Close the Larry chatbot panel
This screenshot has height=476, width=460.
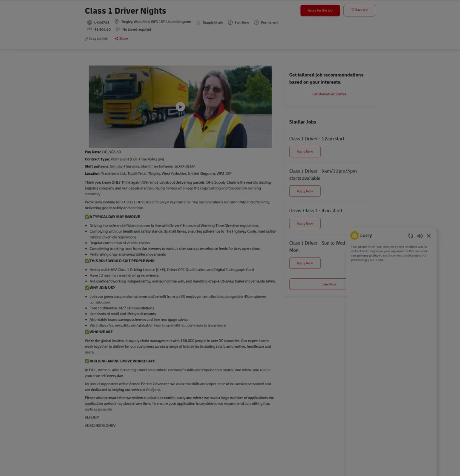(429, 236)
